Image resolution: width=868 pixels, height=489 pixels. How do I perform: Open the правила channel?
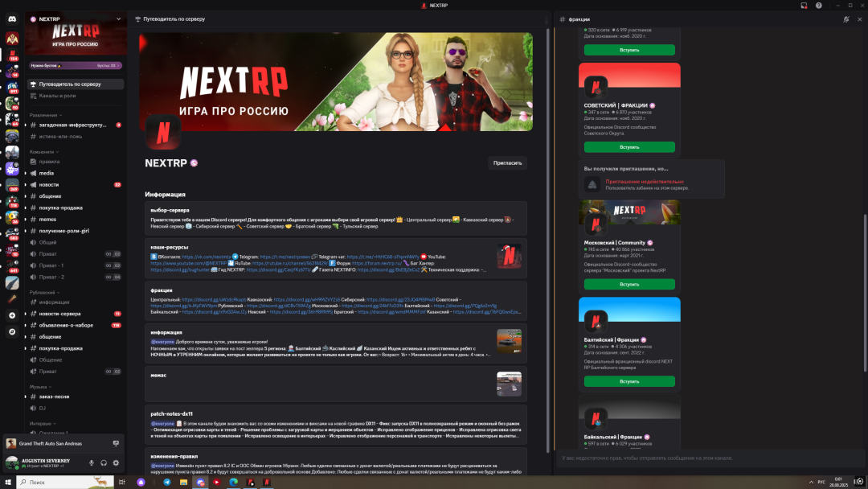pyautogui.click(x=76, y=162)
